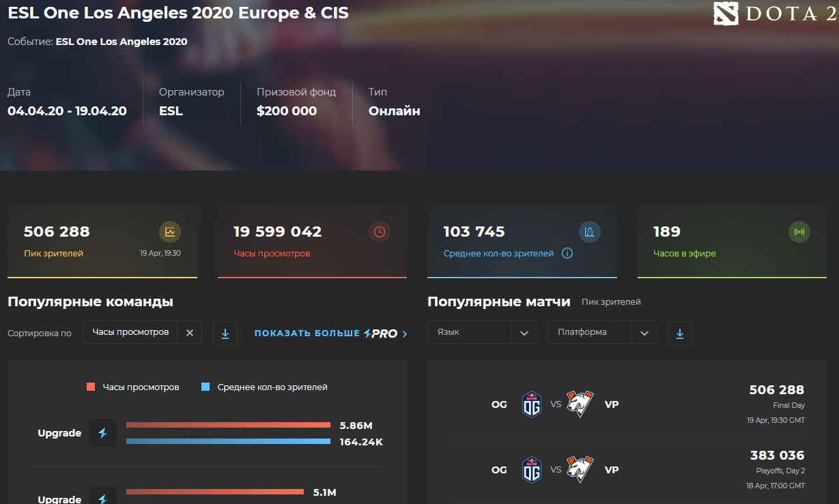Click the blue 164.24K average viewers bar
Screen dimensions: 839x504
click(228, 441)
